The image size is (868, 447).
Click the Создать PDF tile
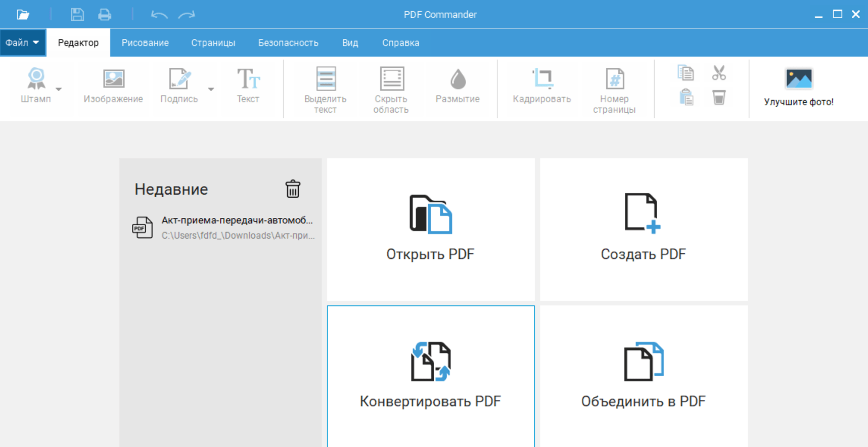644,230
